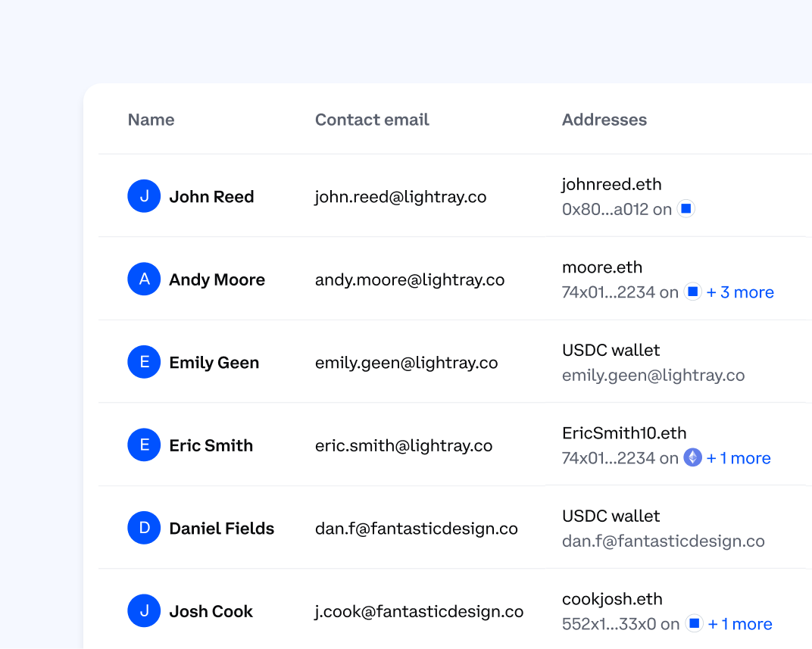The width and height of the screenshot is (812, 649).
Task: Click John Reed's avatar icon
Action: [144, 196]
